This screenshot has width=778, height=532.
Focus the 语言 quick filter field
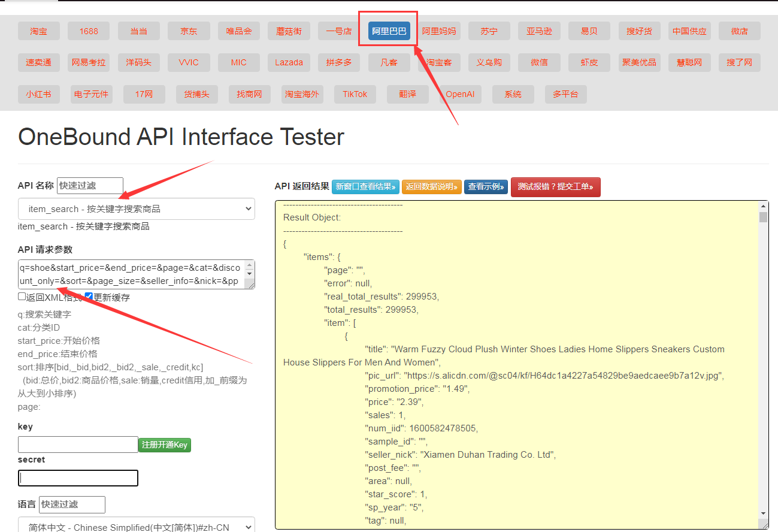click(72, 504)
